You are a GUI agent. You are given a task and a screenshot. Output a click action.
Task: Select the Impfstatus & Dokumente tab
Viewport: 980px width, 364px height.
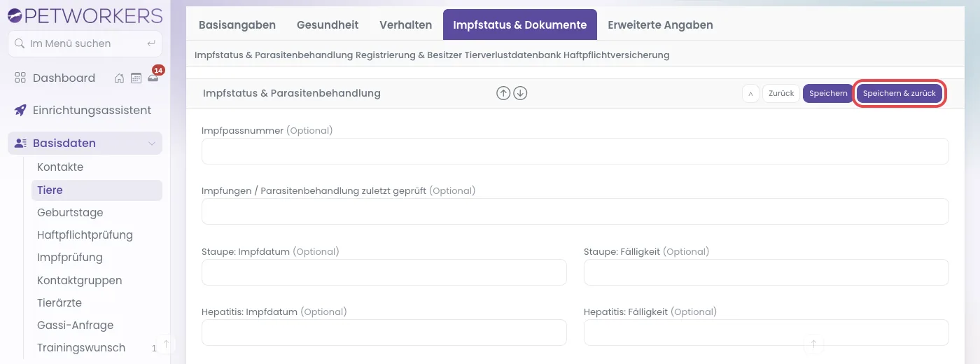(520, 24)
